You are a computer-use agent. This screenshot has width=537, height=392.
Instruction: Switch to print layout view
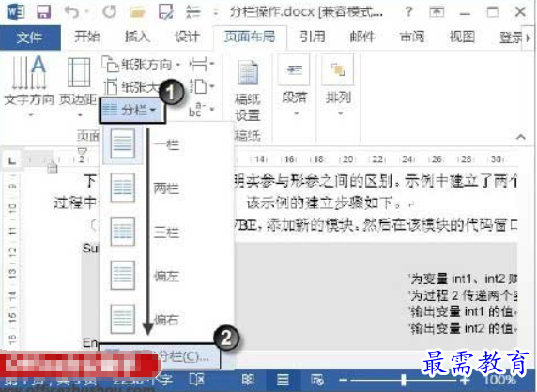283,380
